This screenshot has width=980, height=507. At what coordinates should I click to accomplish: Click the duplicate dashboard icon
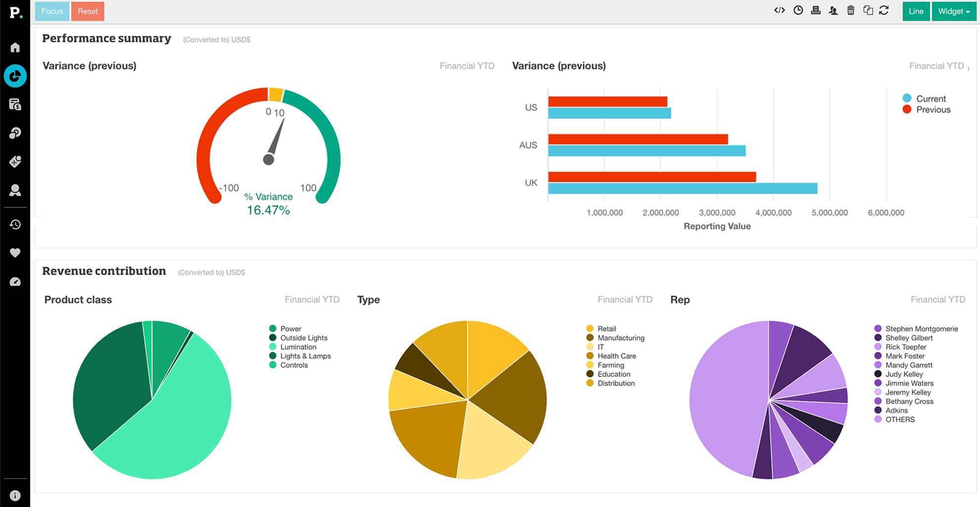(868, 10)
